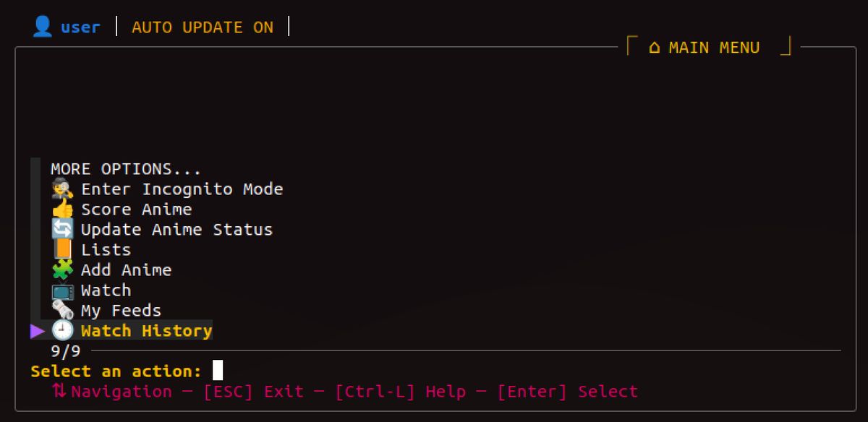Image resolution: width=868 pixels, height=422 pixels.
Task: Choose the Update Anime Status entry
Action: (x=176, y=230)
